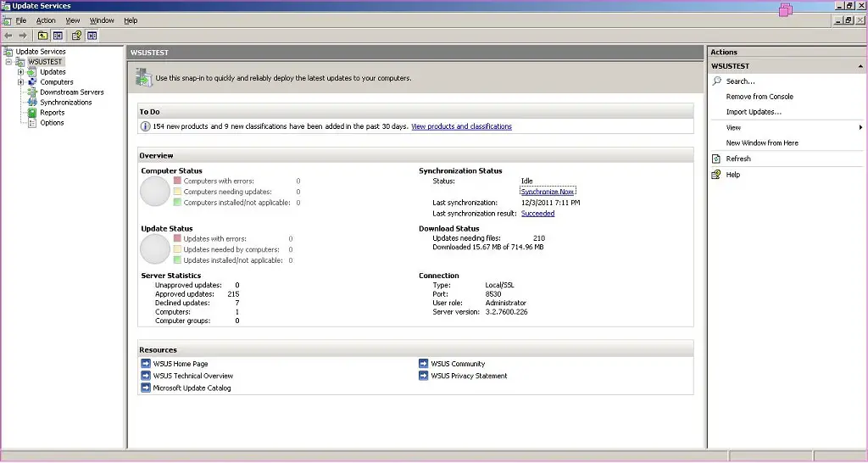Click the arrow icon beside WSUS Privacy Statement
The image size is (868, 463).
point(424,376)
